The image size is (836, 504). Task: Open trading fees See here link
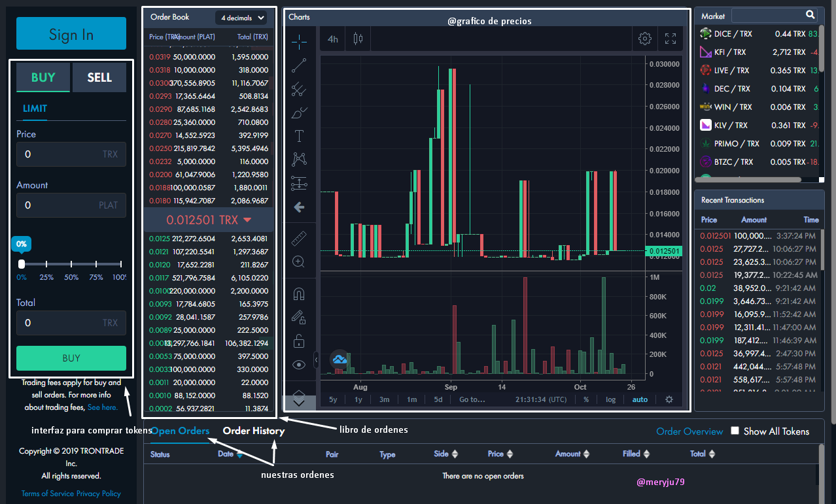[x=103, y=407]
